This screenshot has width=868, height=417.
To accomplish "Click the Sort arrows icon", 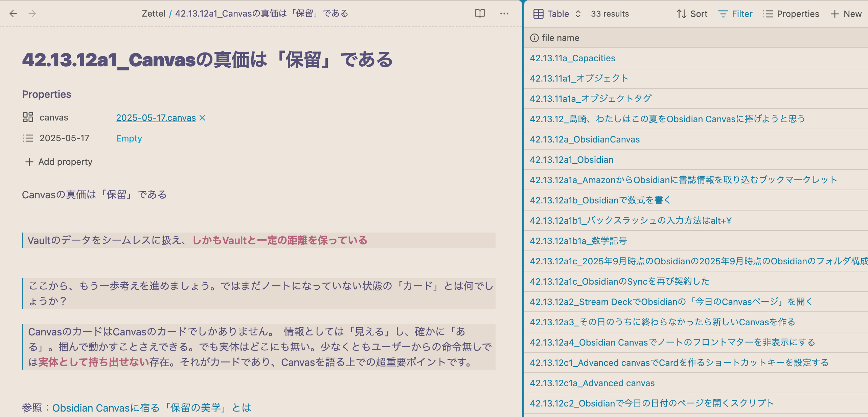I will [681, 14].
